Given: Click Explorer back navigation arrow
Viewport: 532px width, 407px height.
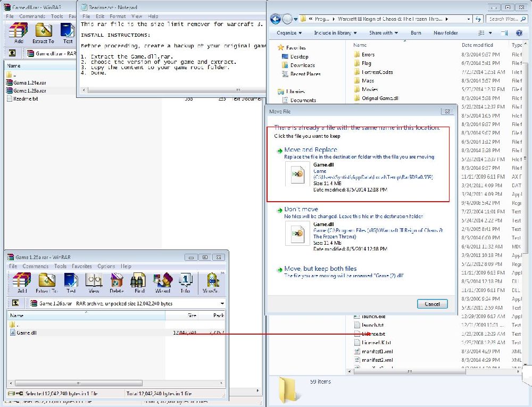Looking at the screenshot, I should [x=276, y=19].
